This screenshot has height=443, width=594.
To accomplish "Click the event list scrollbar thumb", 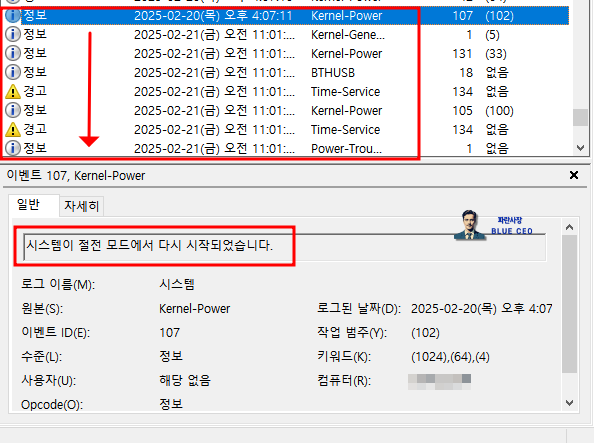I will tap(580, 117).
